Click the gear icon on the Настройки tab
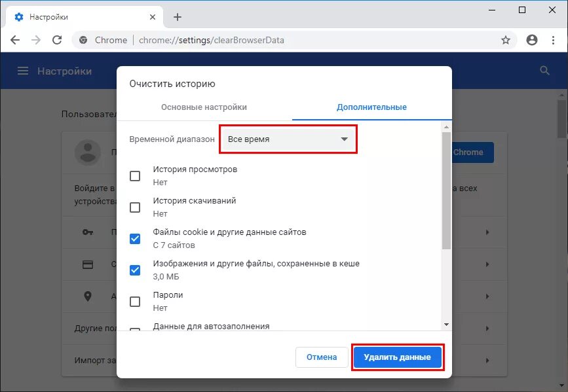This screenshot has height=392, width=568. click(19, 17)
